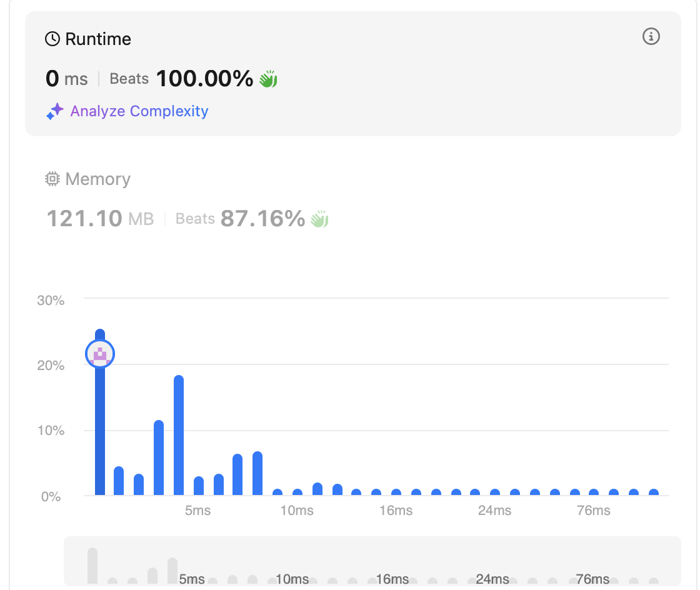Click the tallest gray bar in range overview
This screenshot has height=590, width=700.
coord(92,565)
